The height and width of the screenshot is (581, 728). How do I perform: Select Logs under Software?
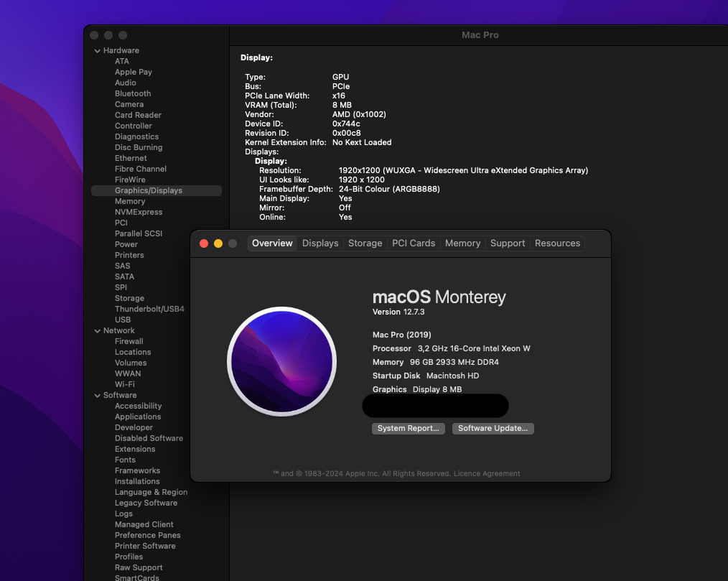coord(123,513)
